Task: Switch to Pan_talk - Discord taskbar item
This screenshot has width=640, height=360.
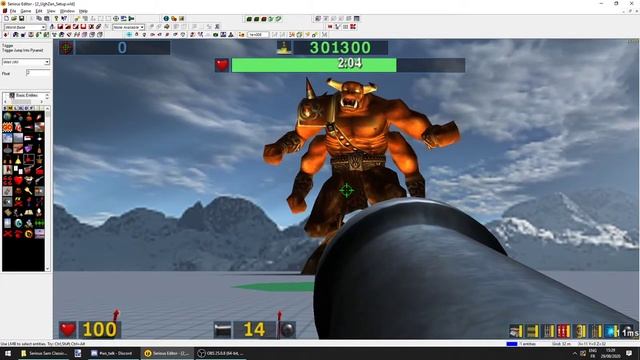Action: [112, 353]
